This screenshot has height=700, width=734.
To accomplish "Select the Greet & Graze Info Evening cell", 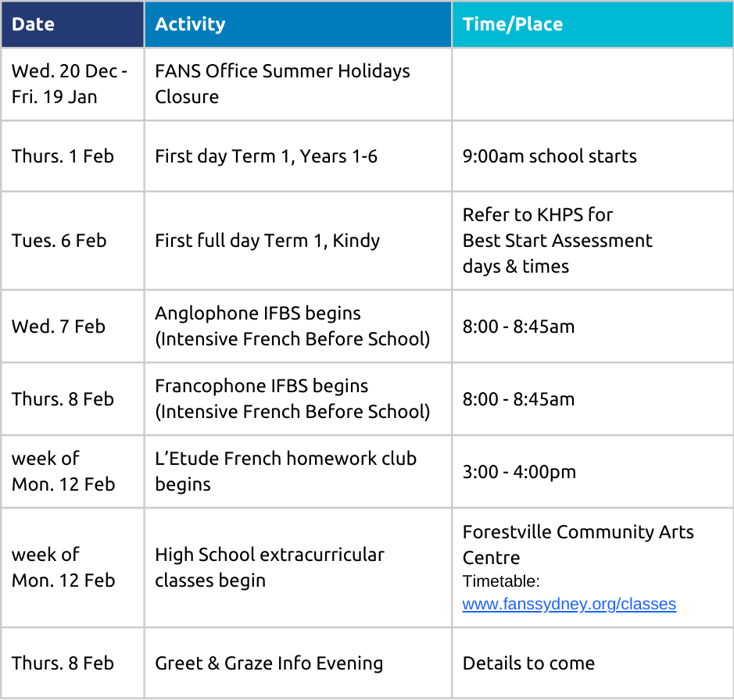I will point(269,663).
